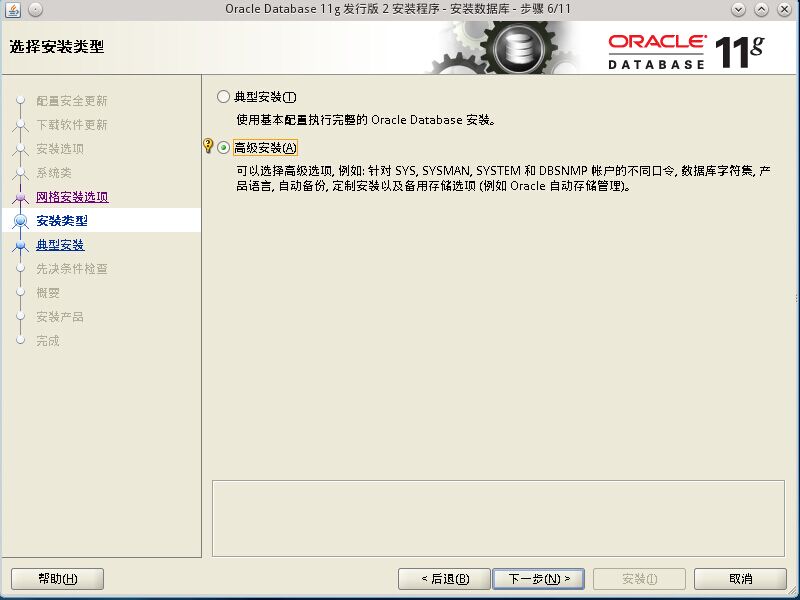The height and width of the screenshot is (600, 800).
Task: Click the 典型安装 description text
Action: (x=365, y=120)
